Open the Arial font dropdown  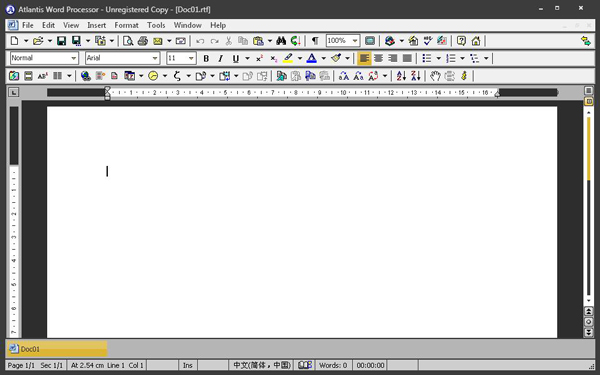click(155, 58)
